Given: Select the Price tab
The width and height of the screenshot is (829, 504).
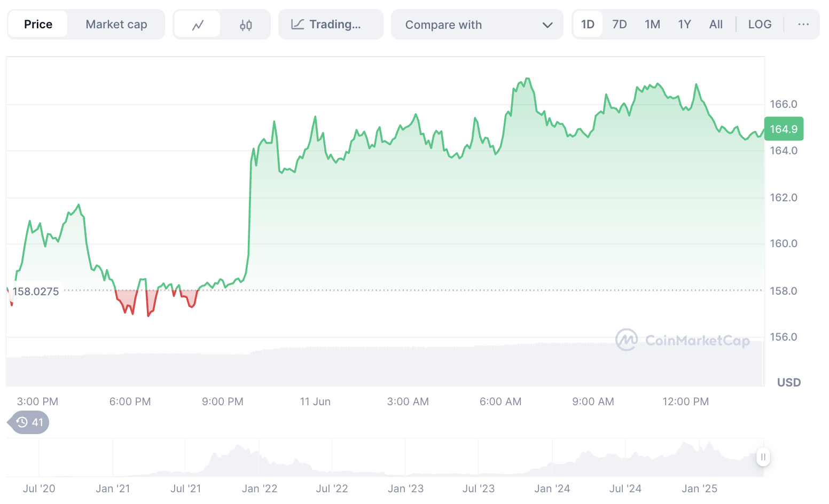Looking at the screenshot, I should 38,25.
